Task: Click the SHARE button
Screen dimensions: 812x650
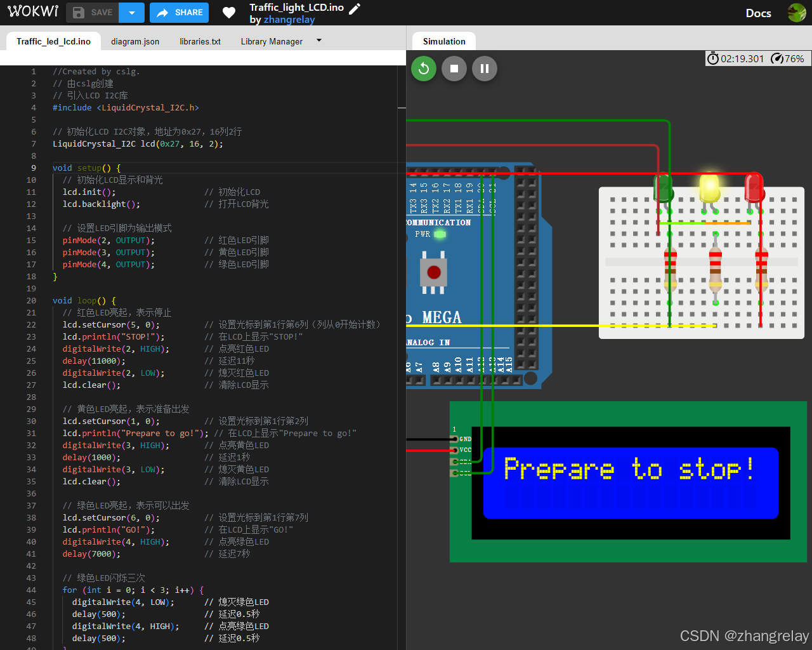Action: [179, 12]
